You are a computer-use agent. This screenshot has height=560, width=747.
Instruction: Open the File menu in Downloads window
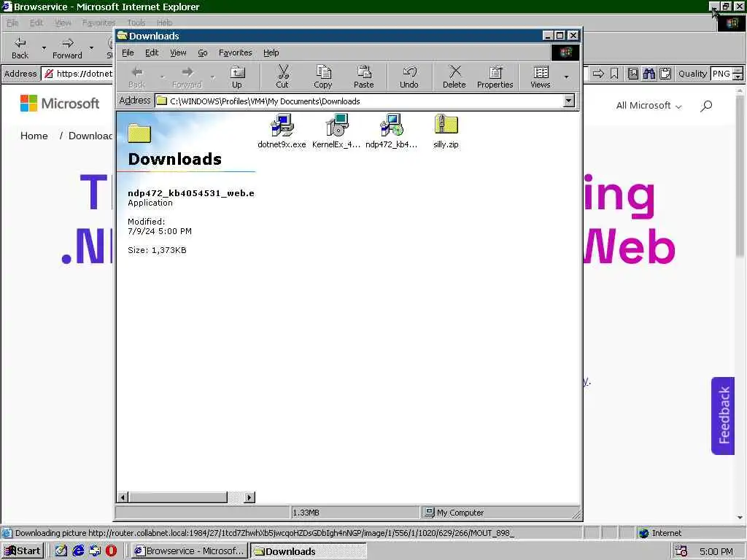[128, 52]
